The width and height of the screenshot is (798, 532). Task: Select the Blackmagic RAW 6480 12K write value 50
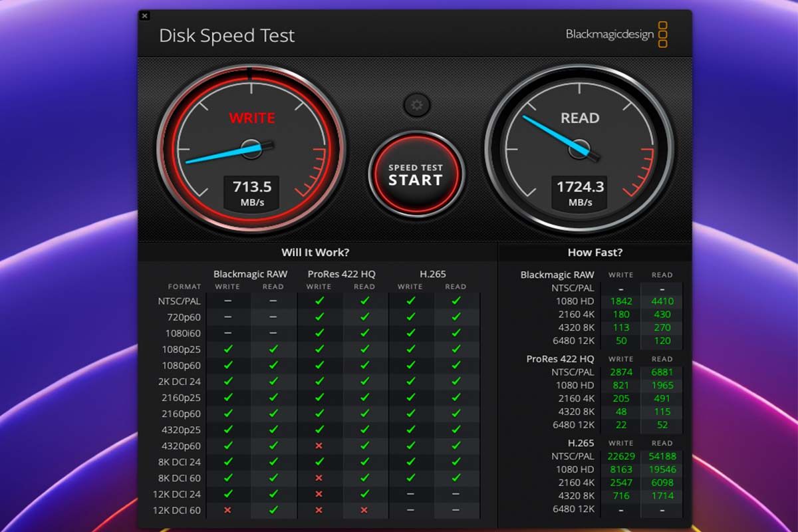(x=620, y=341)
